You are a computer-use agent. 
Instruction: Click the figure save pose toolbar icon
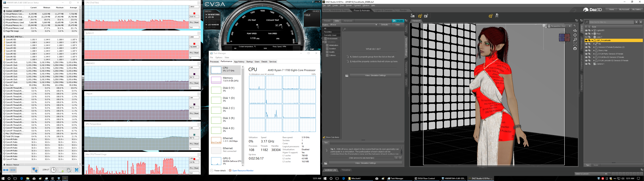pos(413,16)
